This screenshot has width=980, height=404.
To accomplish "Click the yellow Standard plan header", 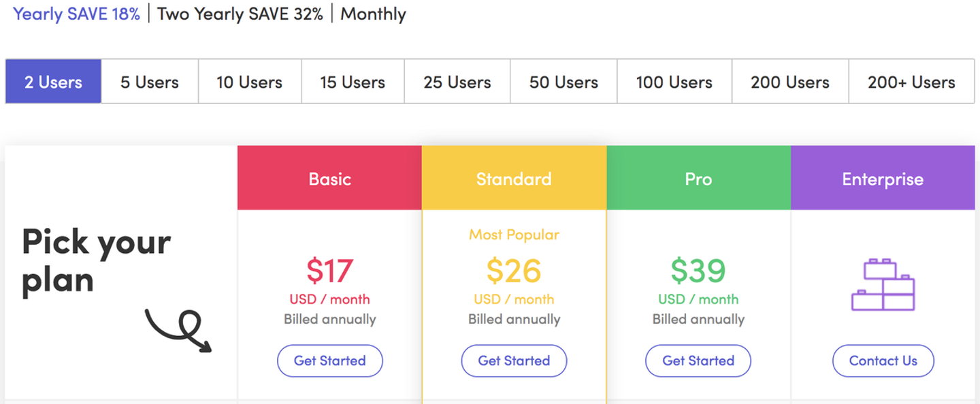I will click(514, 178).
